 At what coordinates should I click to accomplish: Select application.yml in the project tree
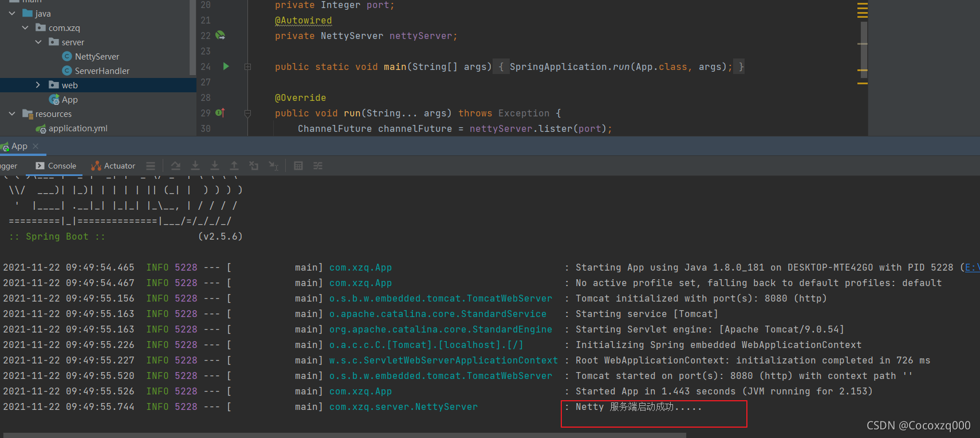[x=78, y=128]
